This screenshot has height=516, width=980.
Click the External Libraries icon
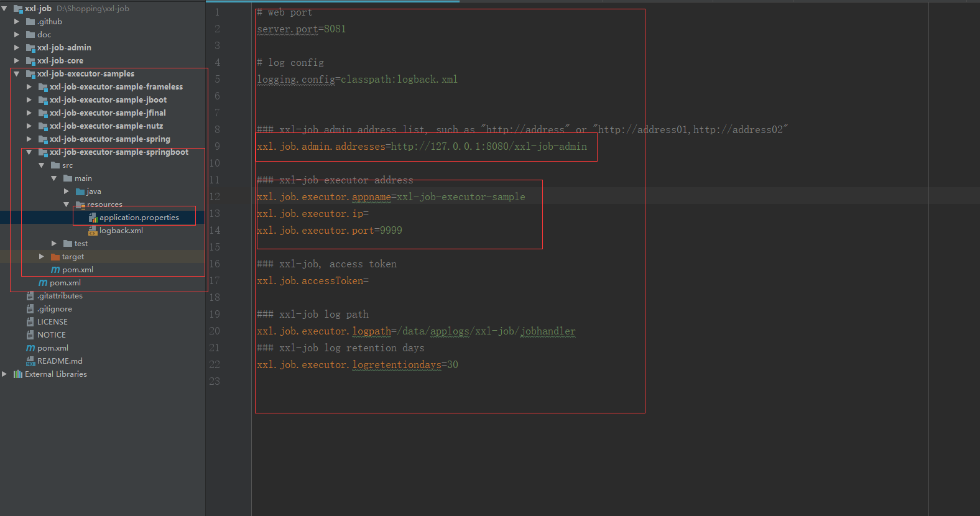click(18, 374)
